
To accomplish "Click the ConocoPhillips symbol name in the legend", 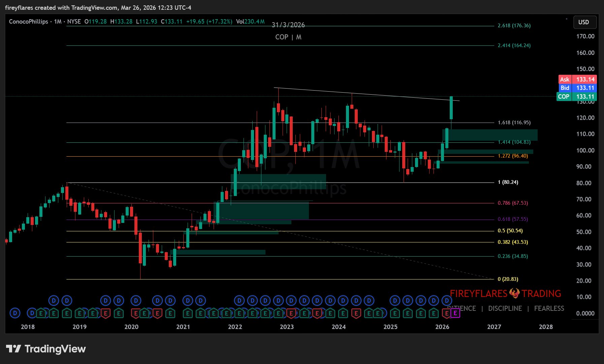I will pyautogui.click(x=29, y=22).
